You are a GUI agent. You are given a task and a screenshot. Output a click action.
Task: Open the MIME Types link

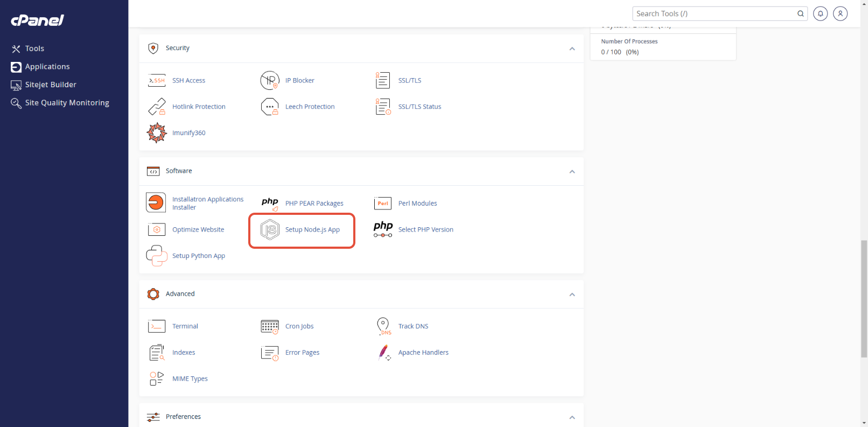[190, 379]
